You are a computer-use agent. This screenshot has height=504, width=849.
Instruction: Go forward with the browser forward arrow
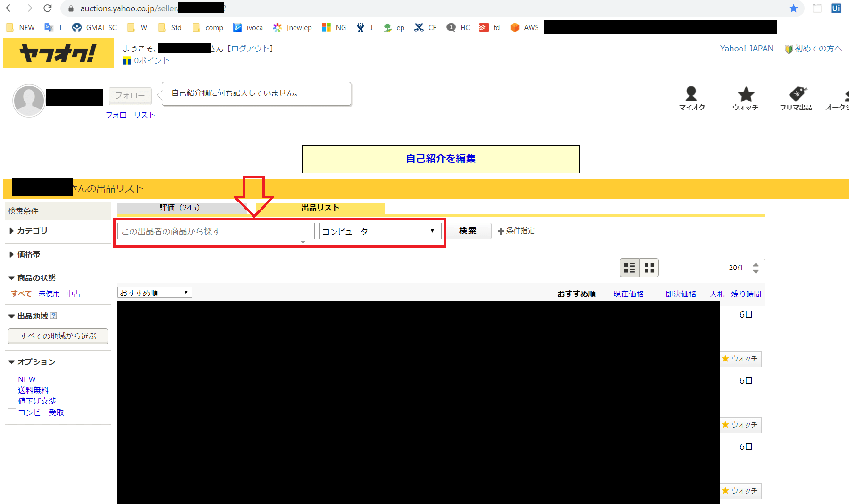coord(28,8)
